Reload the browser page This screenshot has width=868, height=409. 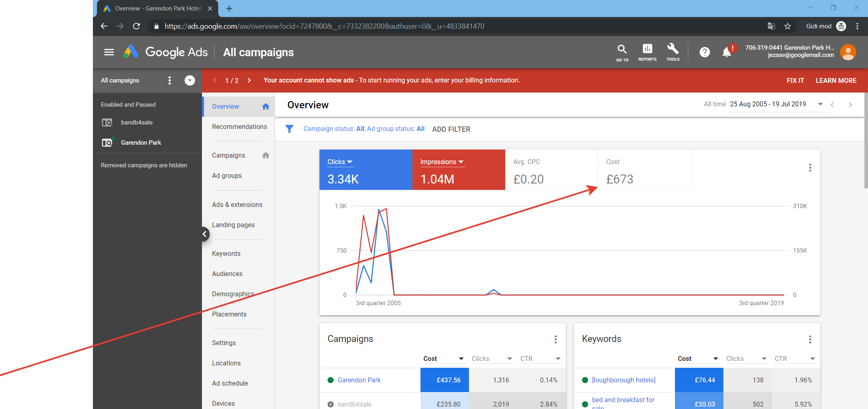(x=137, y=26)
